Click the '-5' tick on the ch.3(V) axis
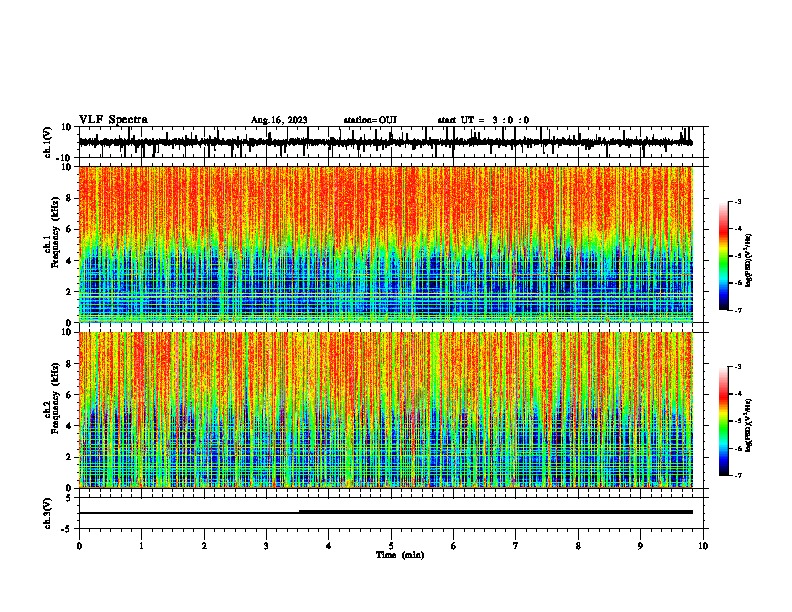This screenshot has height=612, width=792. (x=67, y=529)
